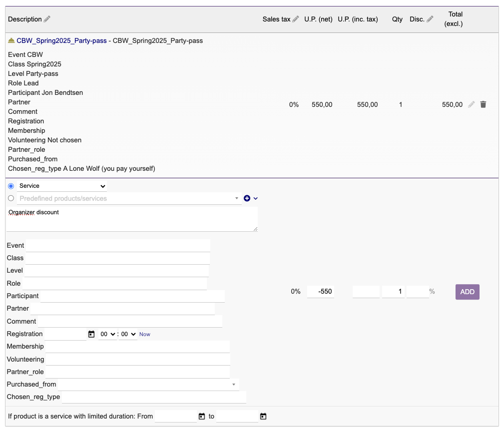Click the Participant input field

(x=132, y=296)
